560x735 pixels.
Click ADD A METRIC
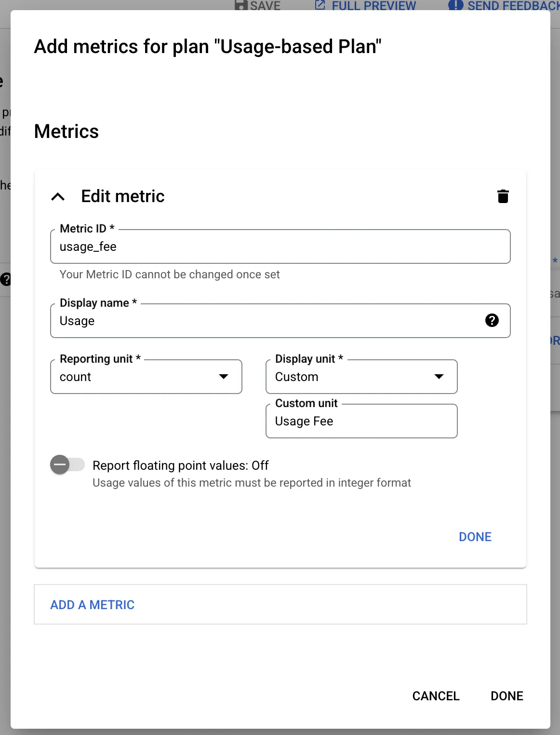pos(92,604)
